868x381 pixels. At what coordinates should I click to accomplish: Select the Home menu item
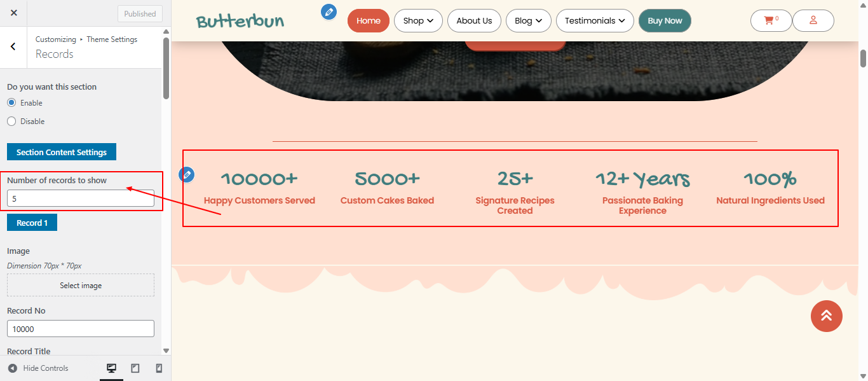click(368, 20)
